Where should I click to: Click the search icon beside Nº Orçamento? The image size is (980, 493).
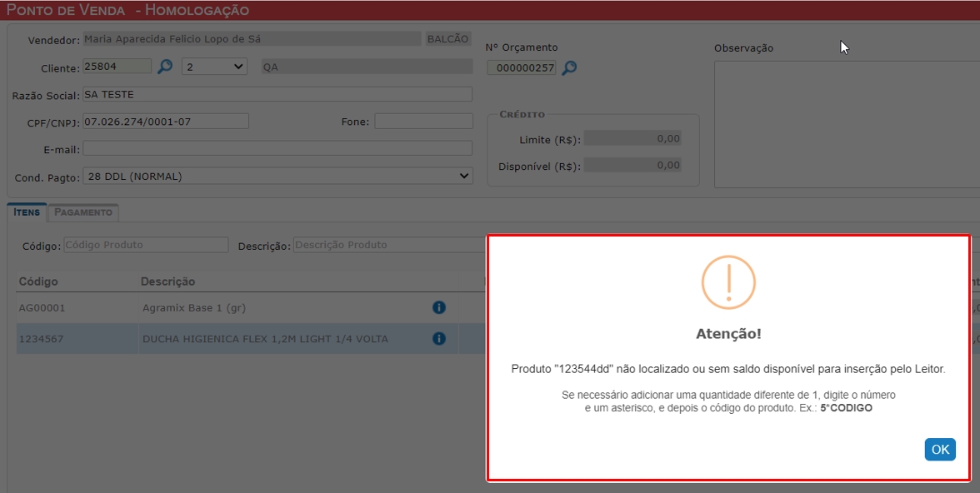568,67
